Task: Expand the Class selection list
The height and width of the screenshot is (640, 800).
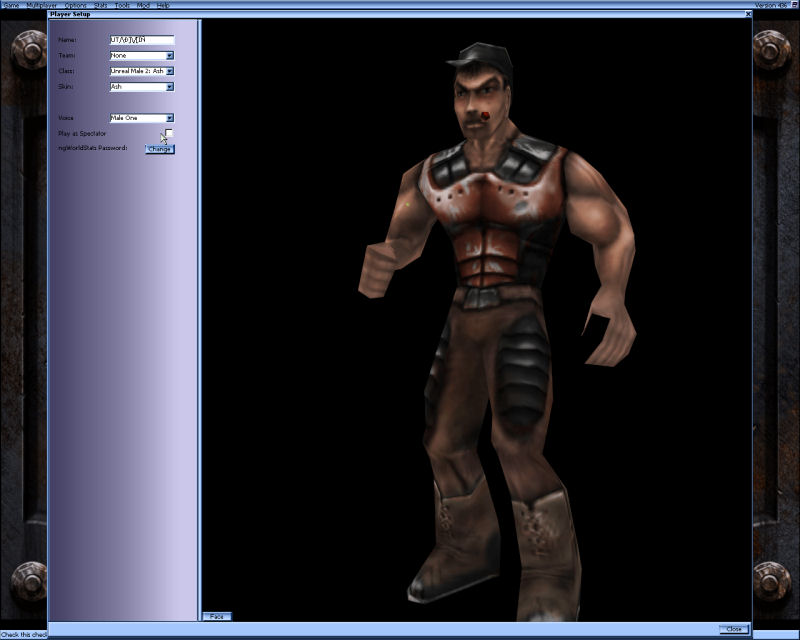Action: pyautogui.click(x=169, y=71)
